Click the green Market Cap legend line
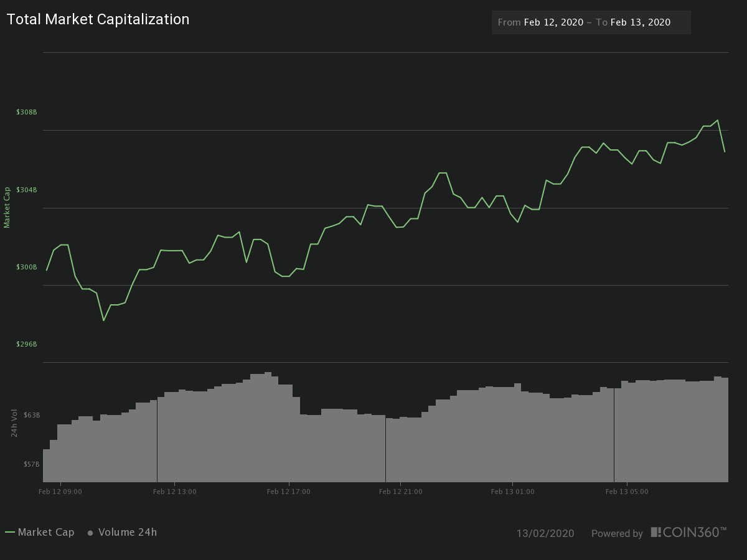This screenshot has width=747, height=560. 10,533
